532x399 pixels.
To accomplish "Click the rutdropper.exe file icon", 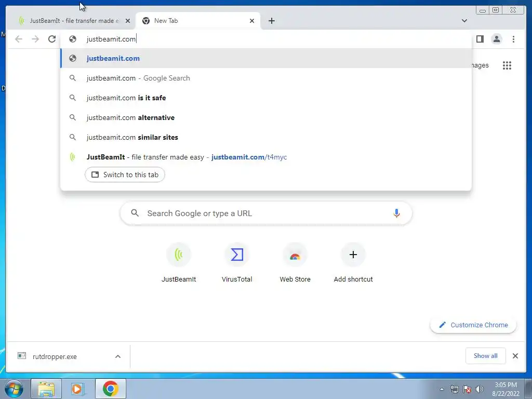I will 22,356.
